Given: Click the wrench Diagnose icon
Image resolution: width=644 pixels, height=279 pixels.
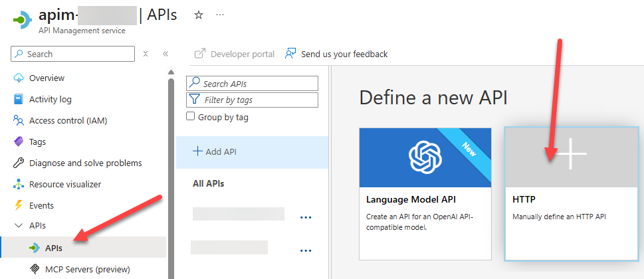Looking at the screenshot, I should point(19,163).
